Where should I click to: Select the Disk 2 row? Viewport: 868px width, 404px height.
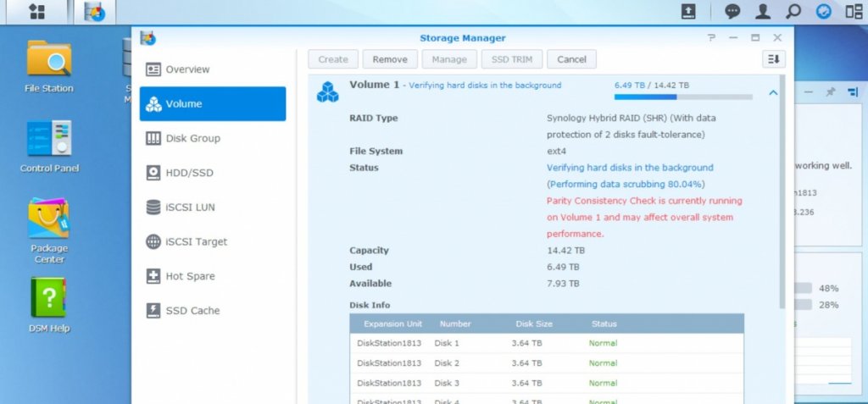point(547,363)
